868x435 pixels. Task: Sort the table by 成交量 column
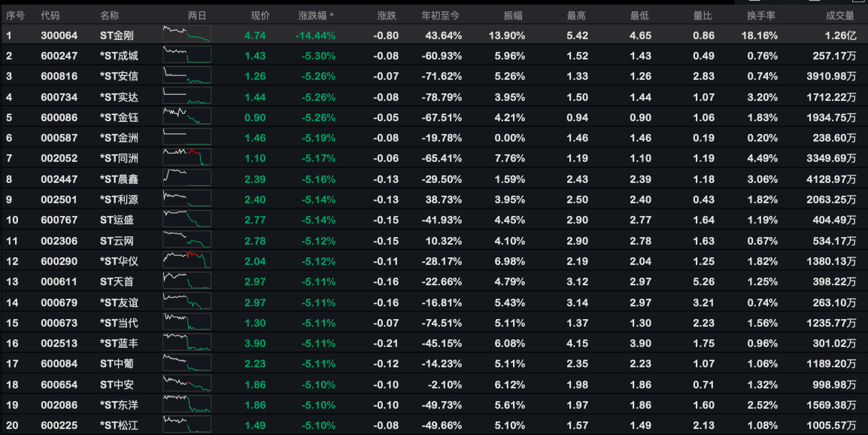tap(839, 15)
